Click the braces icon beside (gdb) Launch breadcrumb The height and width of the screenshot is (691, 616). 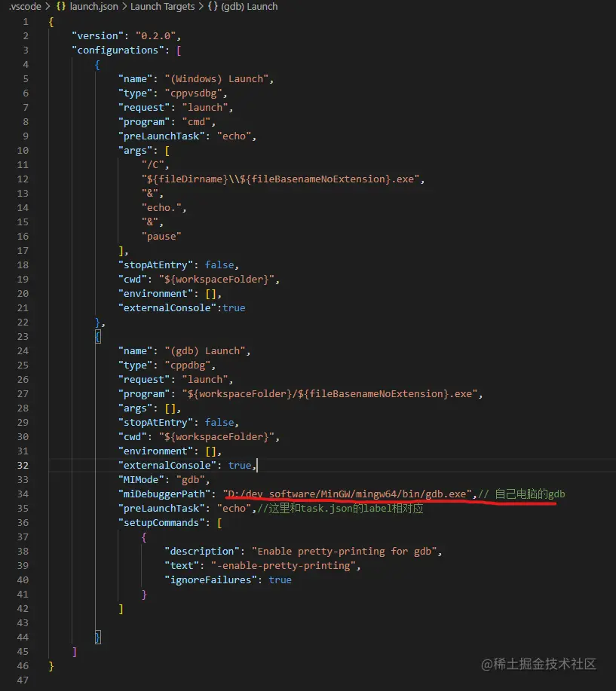click(213, 7)
